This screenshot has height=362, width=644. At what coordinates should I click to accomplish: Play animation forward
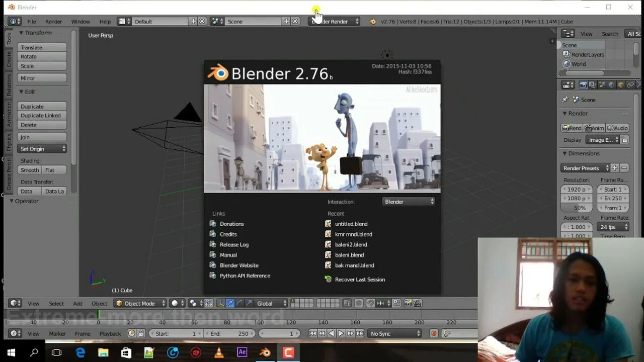(x=341, y=333)
